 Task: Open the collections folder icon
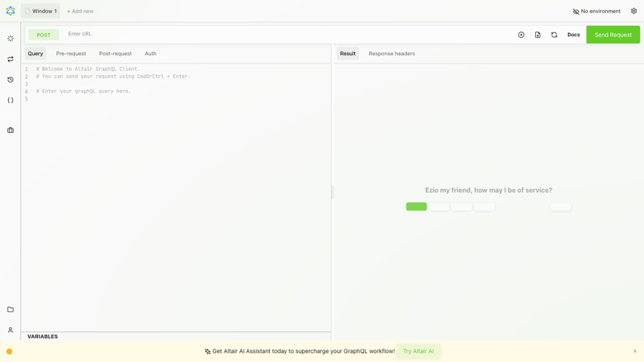point(11,309)
